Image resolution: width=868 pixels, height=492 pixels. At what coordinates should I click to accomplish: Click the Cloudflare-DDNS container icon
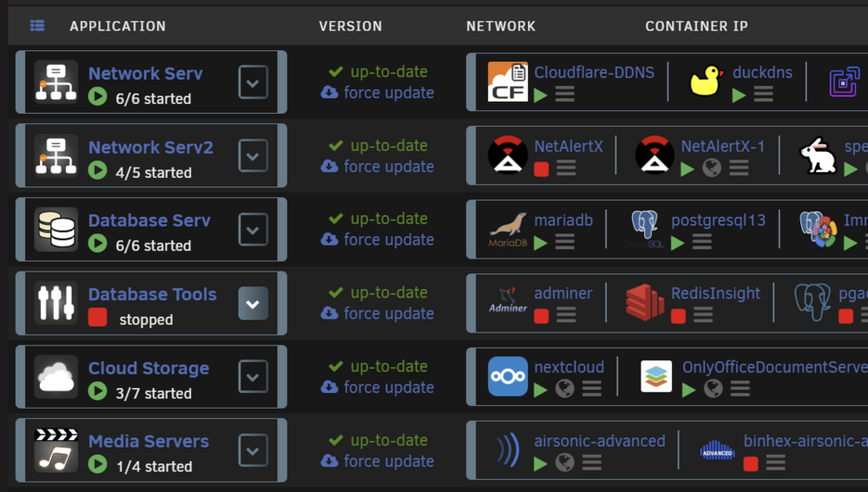(x=508, y=82)
